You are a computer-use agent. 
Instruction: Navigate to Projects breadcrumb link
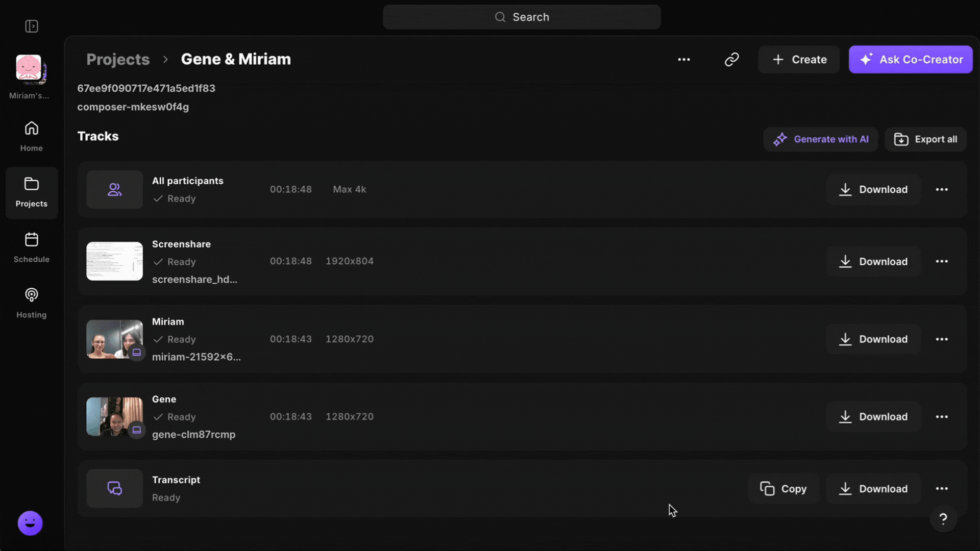(118, 60)
